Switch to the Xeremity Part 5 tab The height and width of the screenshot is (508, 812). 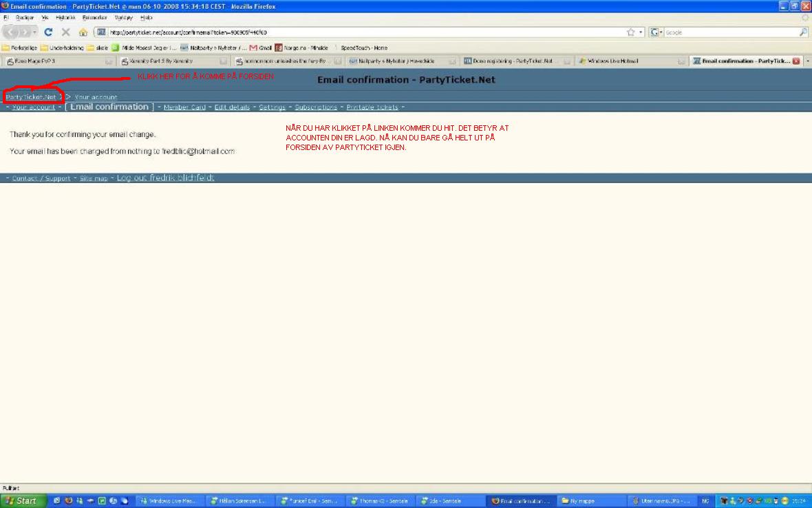(172, 61)
